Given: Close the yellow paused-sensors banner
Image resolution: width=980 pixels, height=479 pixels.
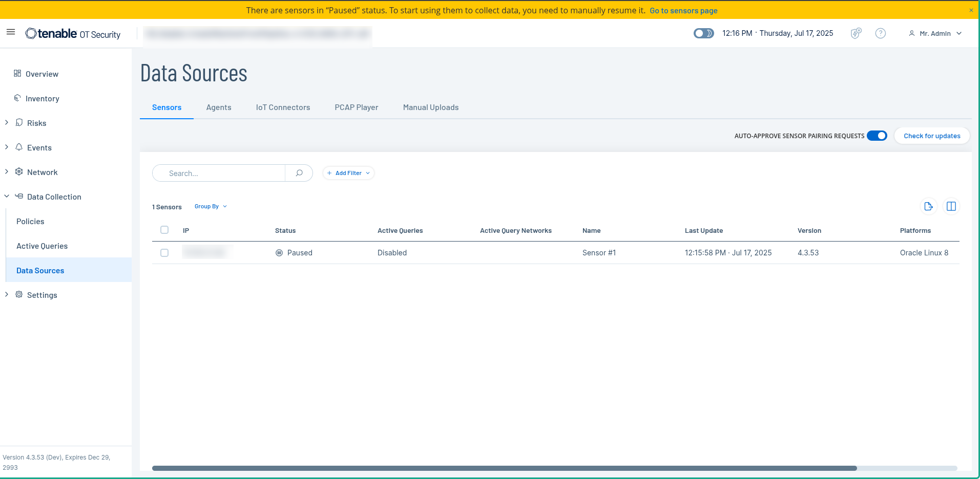Looking at the screenshot, I should (x=971, y=10).
